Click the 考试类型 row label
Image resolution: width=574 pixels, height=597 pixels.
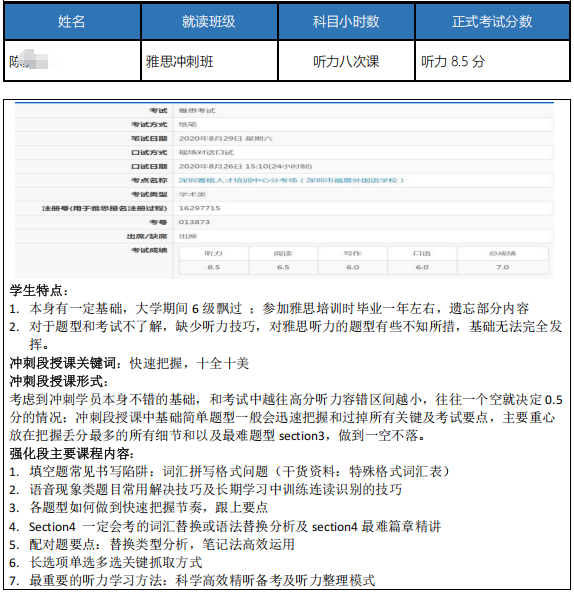tap(149, 194)
